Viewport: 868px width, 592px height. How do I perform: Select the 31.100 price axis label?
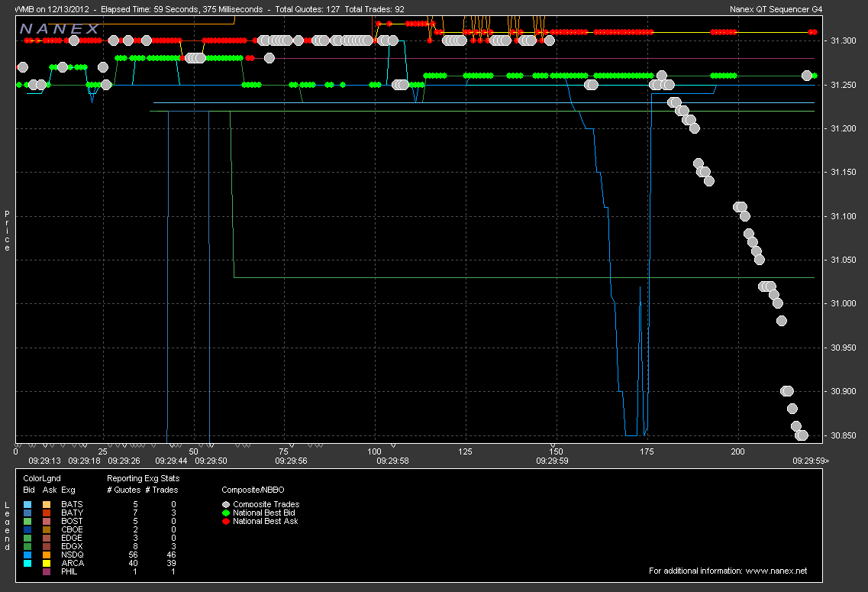(843, 216)
